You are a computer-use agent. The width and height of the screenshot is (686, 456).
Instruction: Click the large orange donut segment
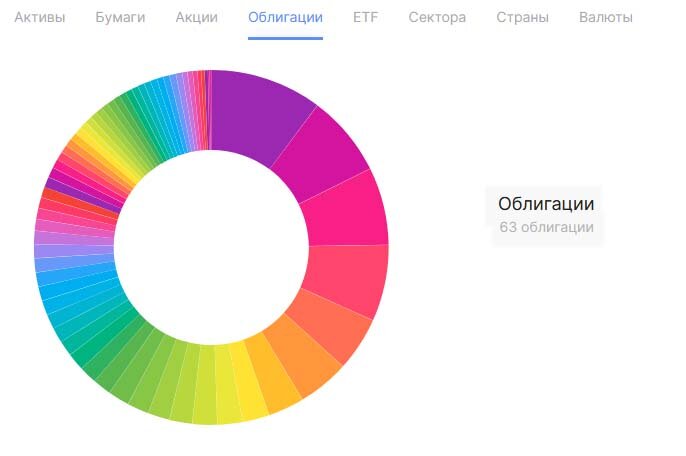[306, 357]
